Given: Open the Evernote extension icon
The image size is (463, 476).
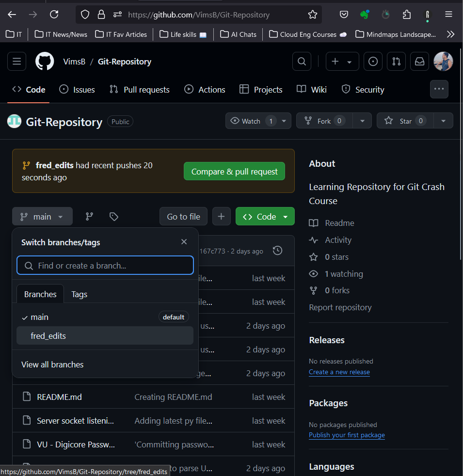Looking at the screenshot, I should click(364, 14).
